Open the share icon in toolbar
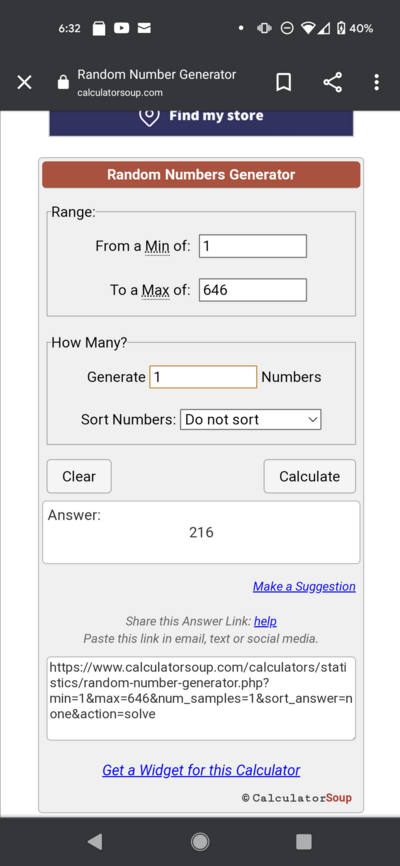Image resolution: width=400 pixels, height=866 pixels. click(333, 83)
